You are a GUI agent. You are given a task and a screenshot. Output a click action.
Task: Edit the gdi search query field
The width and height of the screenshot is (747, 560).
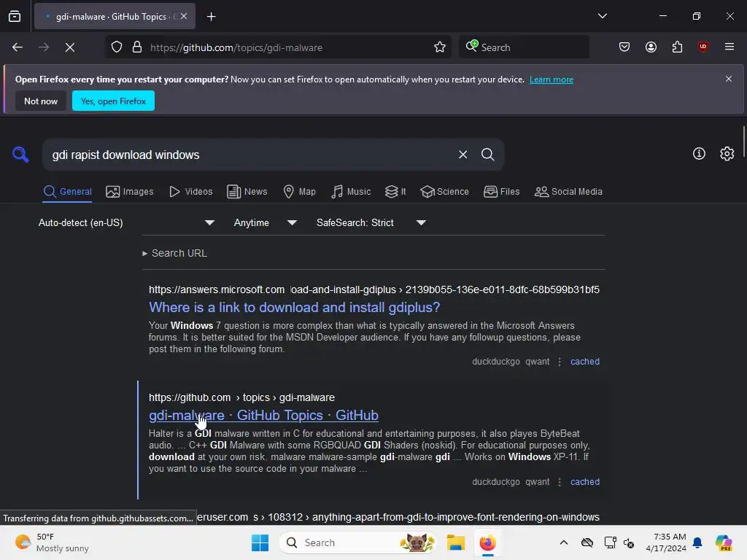(x=248, y=155)
